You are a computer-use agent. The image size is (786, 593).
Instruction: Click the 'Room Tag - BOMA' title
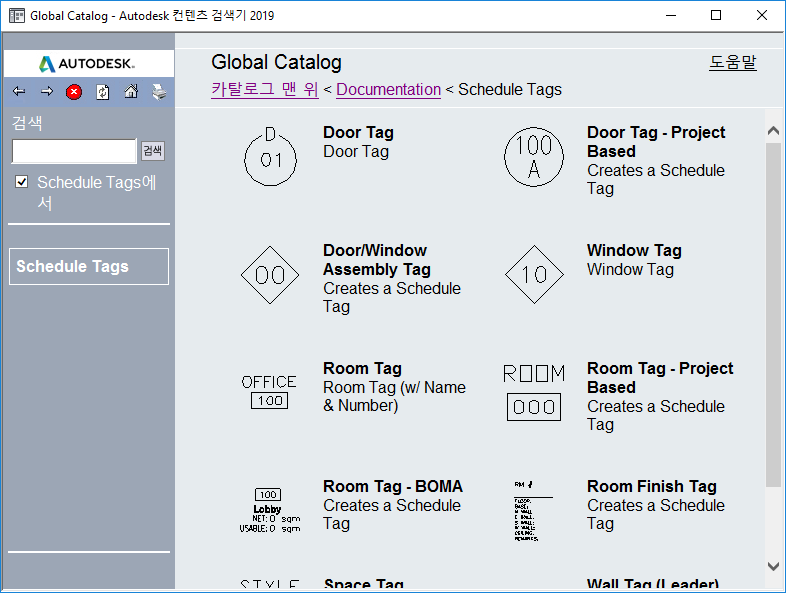(x=393, y=486)
